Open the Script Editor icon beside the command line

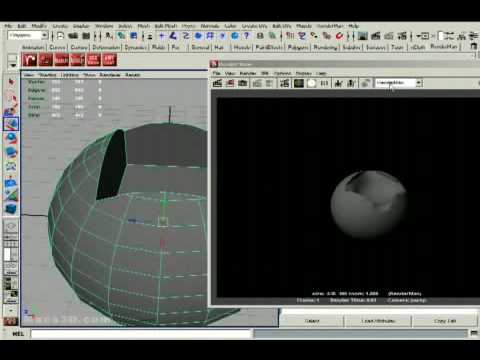point(473,333)
